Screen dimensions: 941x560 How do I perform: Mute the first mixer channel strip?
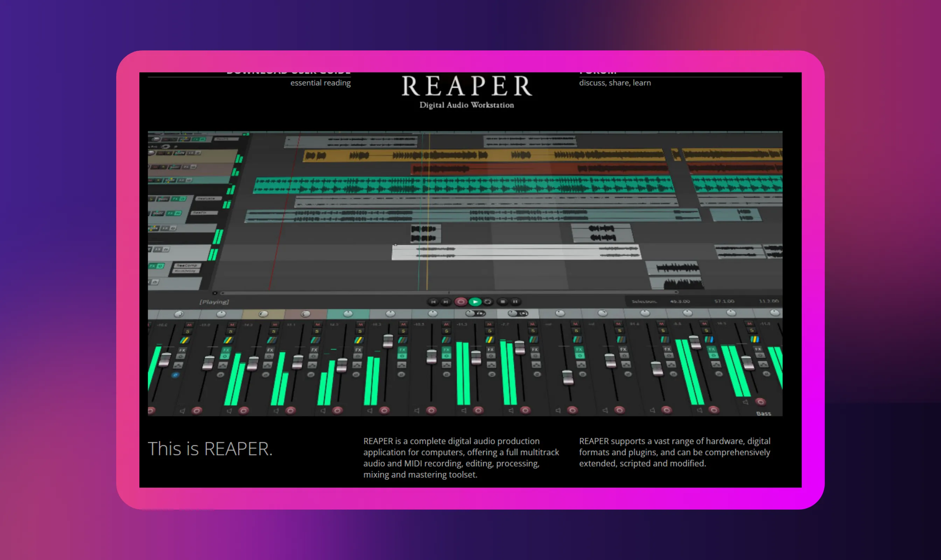click(x=189, y=325)
